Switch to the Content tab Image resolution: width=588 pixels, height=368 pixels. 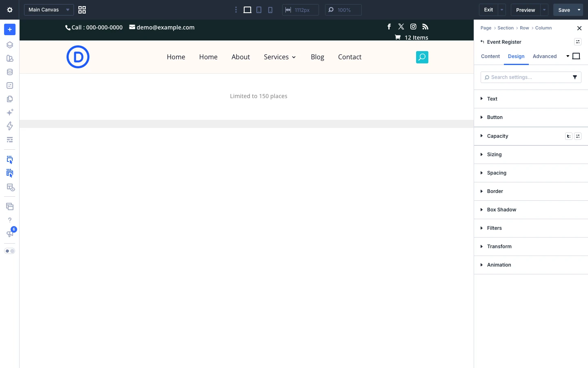tap(490, 56)
